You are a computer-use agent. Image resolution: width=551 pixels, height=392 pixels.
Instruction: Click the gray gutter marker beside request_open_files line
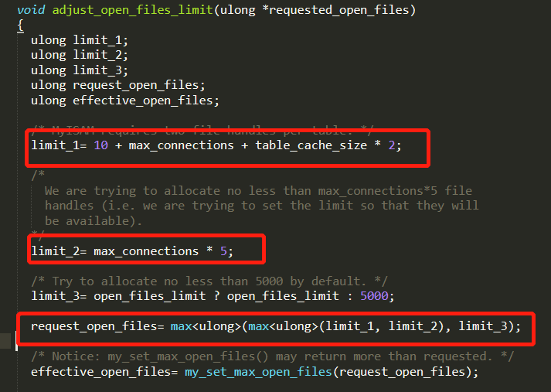[x=5, y=341]
